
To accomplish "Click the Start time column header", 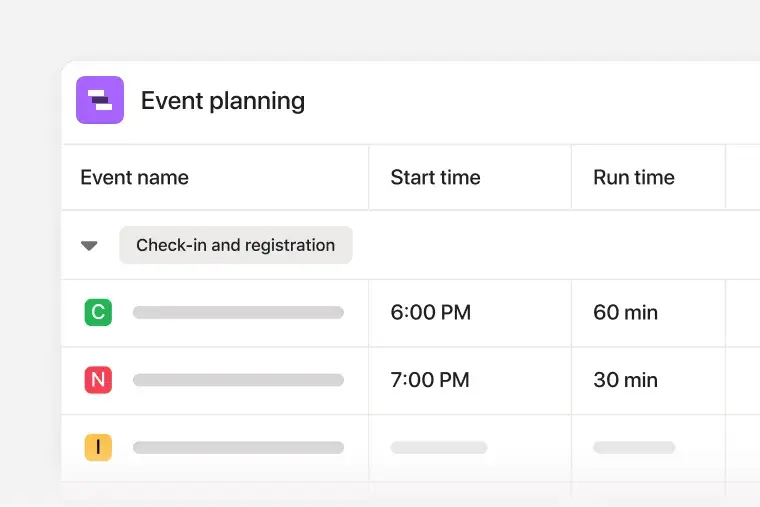I will pos(435,177).
